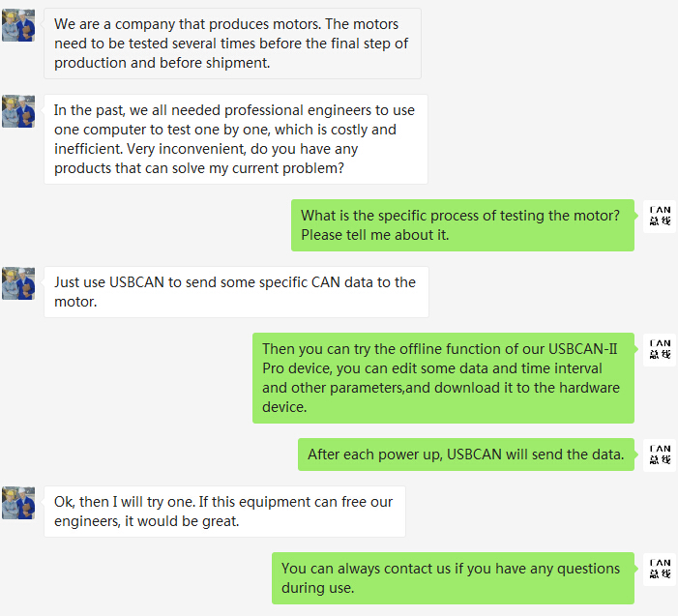Click the CAN avatar next to the offline function reply
The width and height of the screenshot is (678, 616).
(660, 349)
